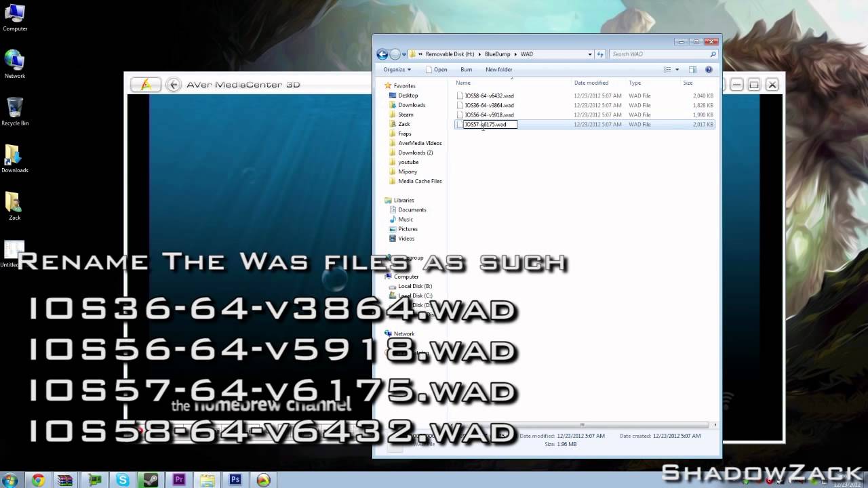
Task: Open Steam from taskbar
Action: click(x=151, y=480)
